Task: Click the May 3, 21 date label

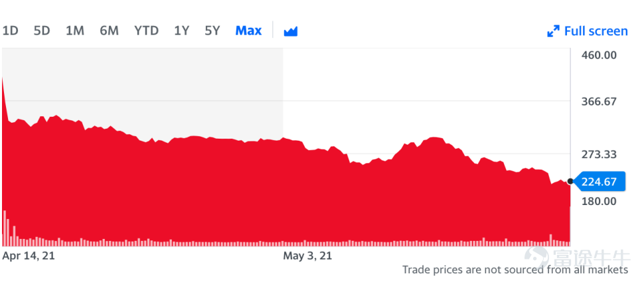Action: click(307, 255)
